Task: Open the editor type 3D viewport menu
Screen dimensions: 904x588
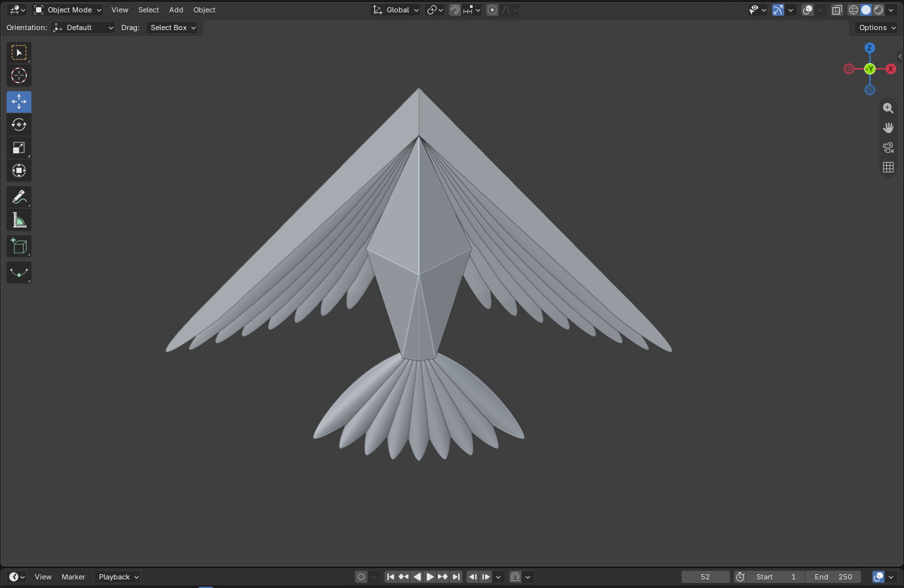Action: [x=18, y=10]
